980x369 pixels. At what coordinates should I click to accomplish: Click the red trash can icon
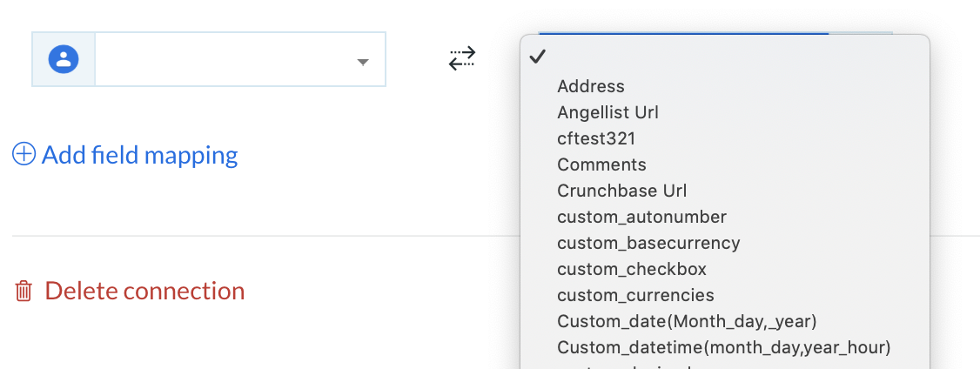point(23,292)
